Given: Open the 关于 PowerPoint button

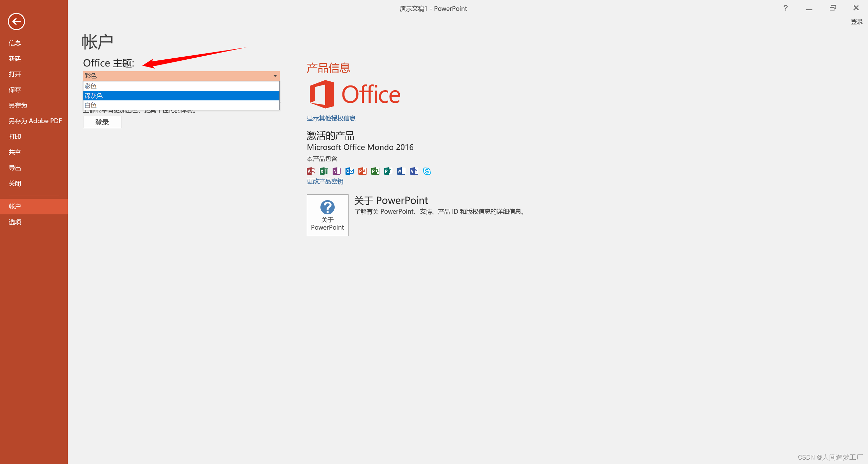Looking at the screenshot, I should tap(328, 215).
